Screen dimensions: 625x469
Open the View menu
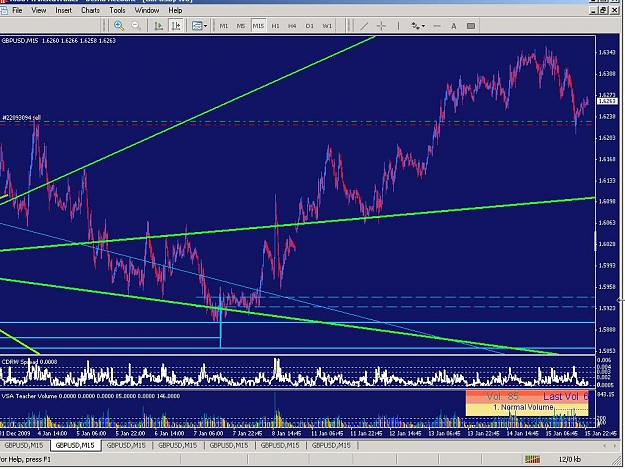pyautogui.click(x=39, y=10)
